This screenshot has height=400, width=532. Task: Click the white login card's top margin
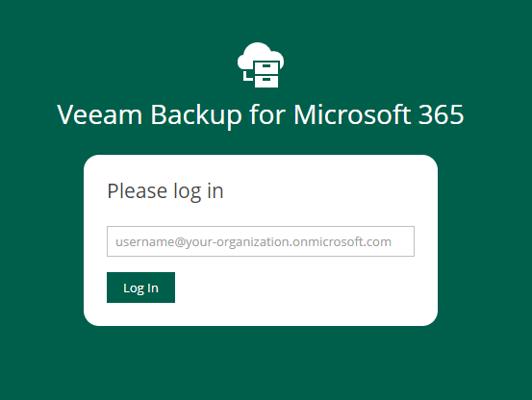point(261,166)
